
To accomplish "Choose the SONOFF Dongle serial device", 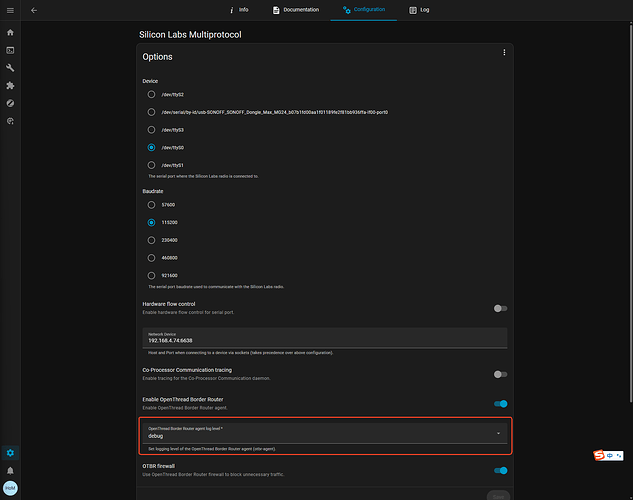I will 152,112.
